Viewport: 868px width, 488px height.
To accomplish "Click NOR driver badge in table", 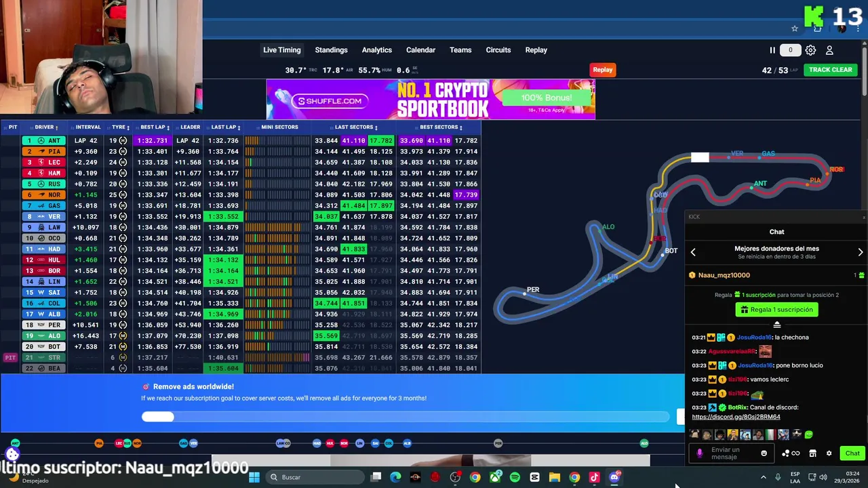I will point(45,195).
